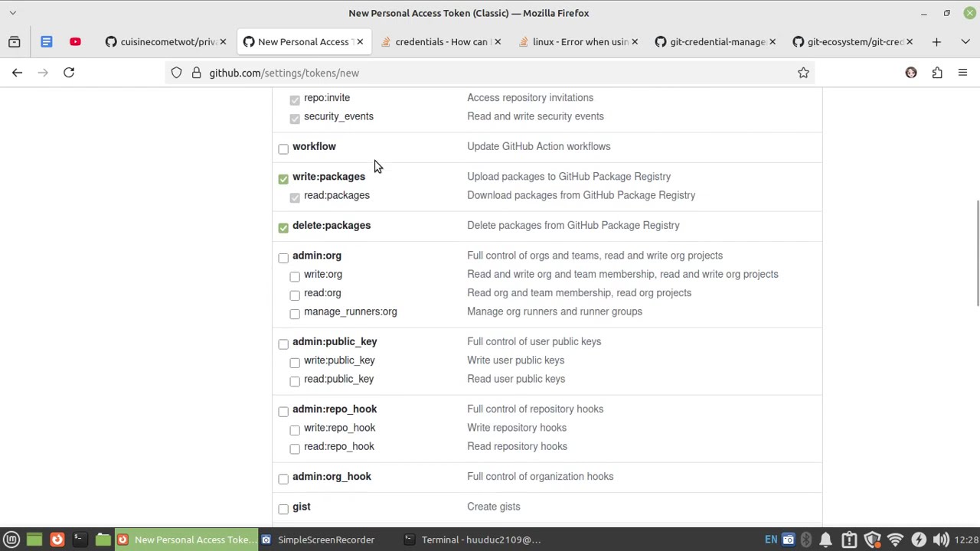Close the cuisinecometwot tab
The width and height of the screenshot is (980, 551).
click(223, 42)
